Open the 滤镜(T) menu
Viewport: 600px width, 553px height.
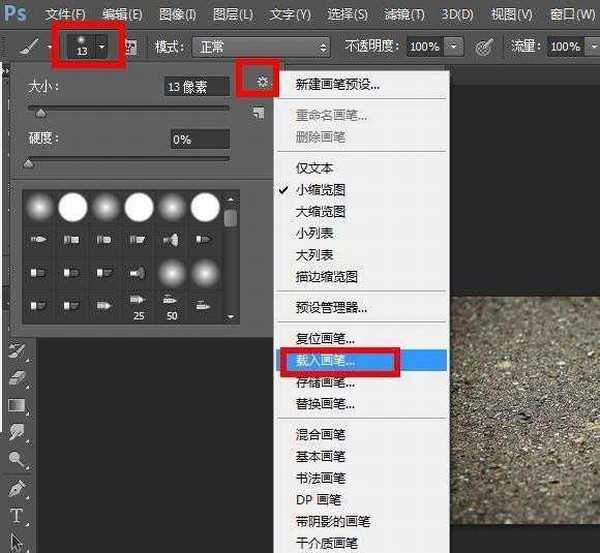[x=405, y=14]
